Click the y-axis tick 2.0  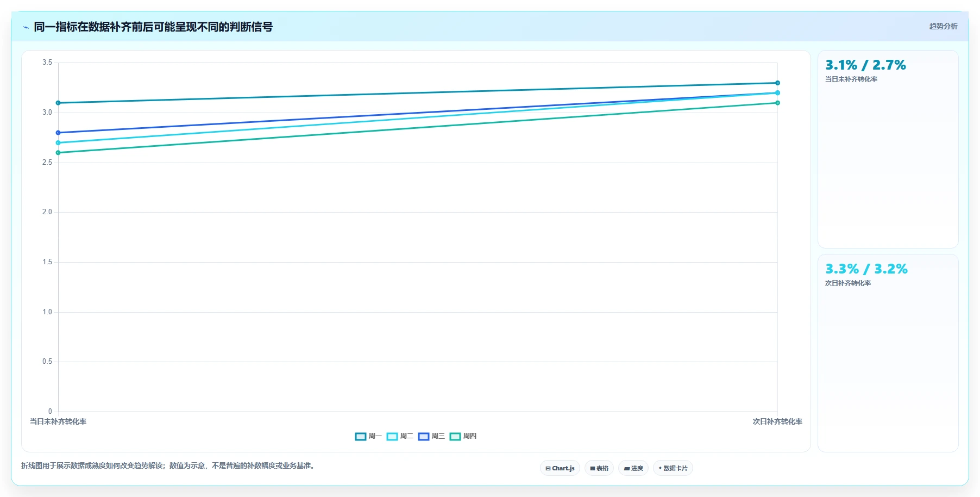click(47, 212)
